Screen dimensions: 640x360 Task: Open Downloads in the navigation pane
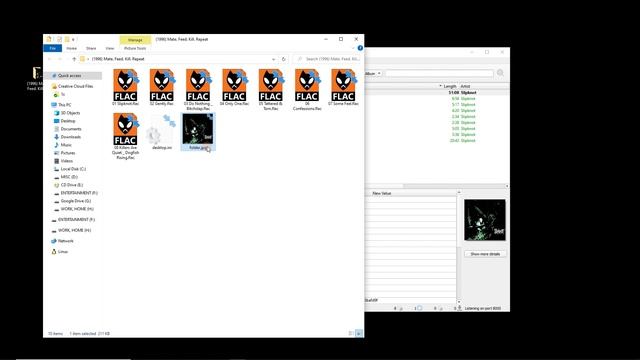[68, 137]
